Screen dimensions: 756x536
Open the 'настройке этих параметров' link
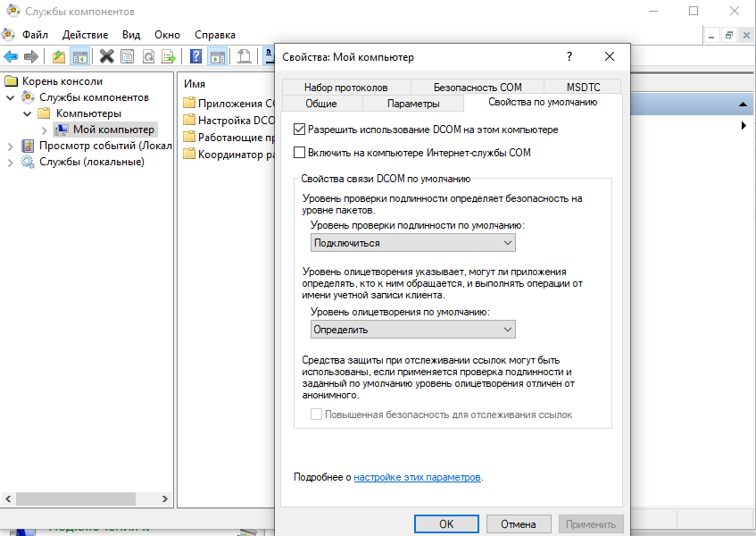pyautogui.click(x=417, y=477)
